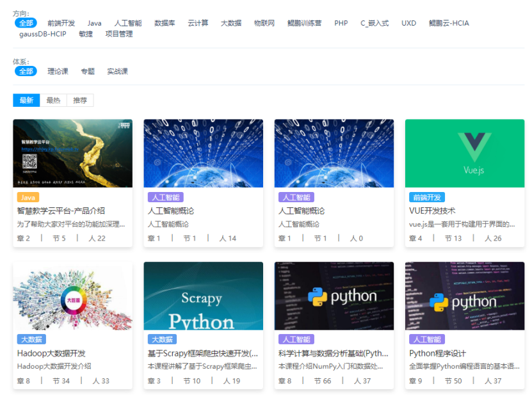
Task: Select the gaussDB-HCIP direction filter
Action: 43,34
